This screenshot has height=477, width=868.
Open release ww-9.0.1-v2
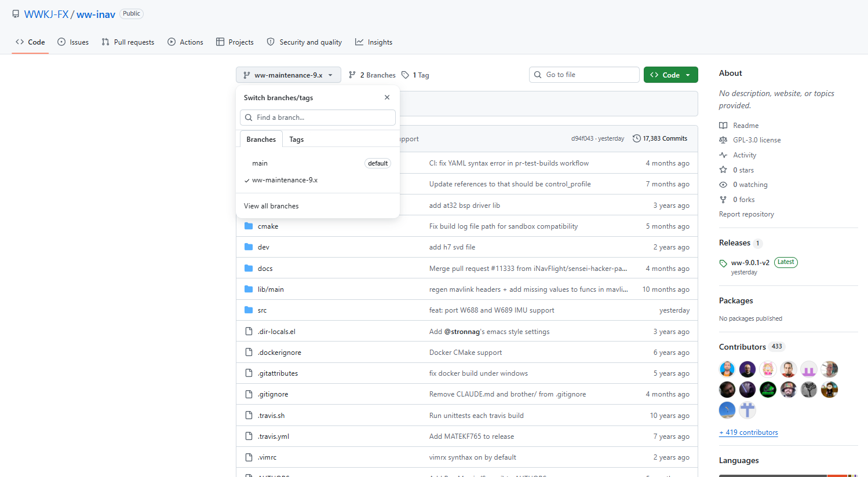[x=750, y=263]
